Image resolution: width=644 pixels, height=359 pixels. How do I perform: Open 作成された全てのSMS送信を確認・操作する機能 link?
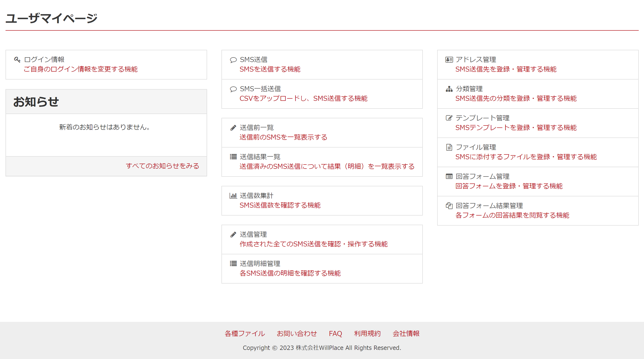tap(313, 244)
